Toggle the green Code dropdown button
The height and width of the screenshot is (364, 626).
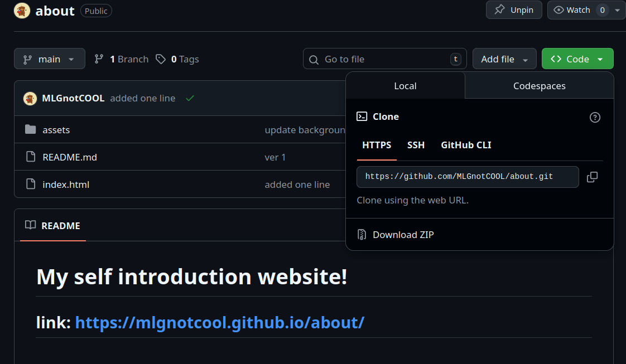pyautogui.click(x=577, y=59)
